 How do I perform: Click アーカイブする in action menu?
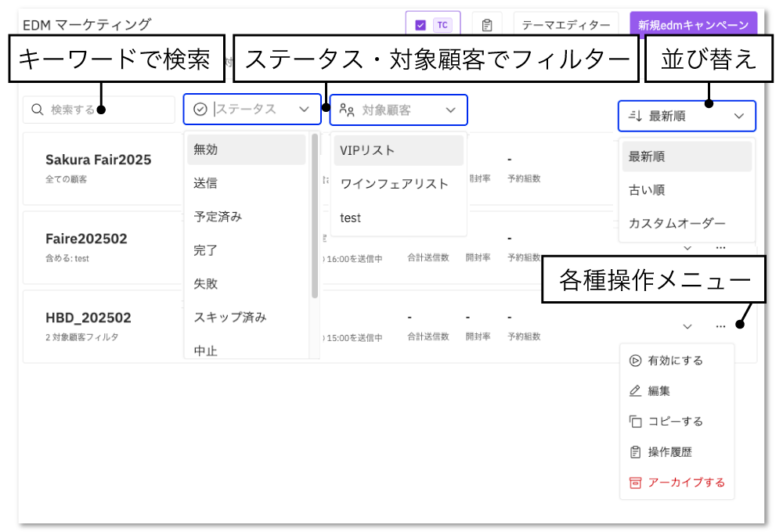coord(677,482)
